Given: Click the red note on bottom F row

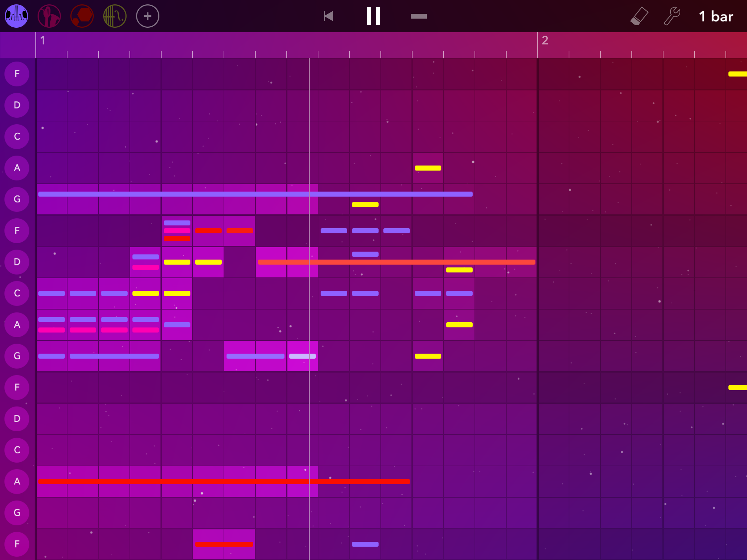Looking at the screenshot, I should (224, 544).
